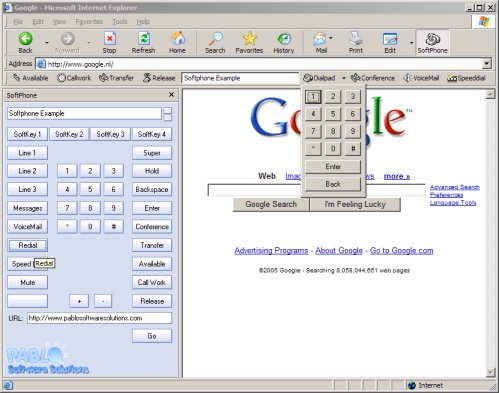Viewport: 499px width, 393px height.
Task: Open the Favorites menu
Action: (89, 22)
